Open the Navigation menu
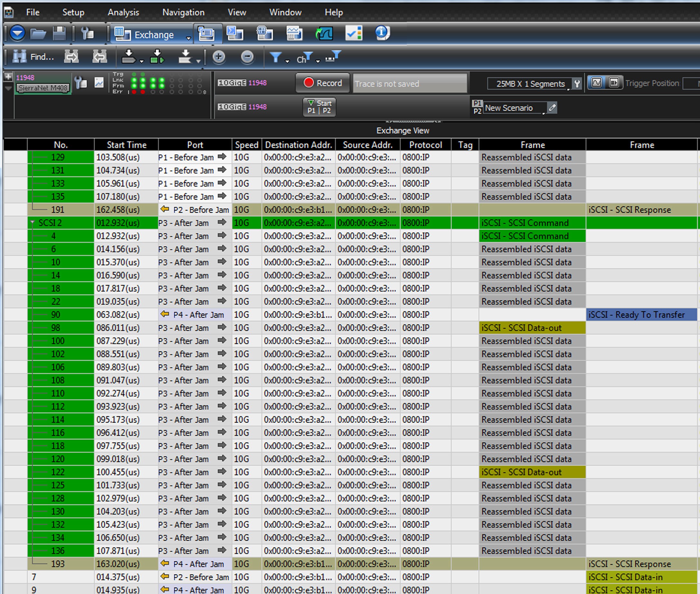 point(183,13)
